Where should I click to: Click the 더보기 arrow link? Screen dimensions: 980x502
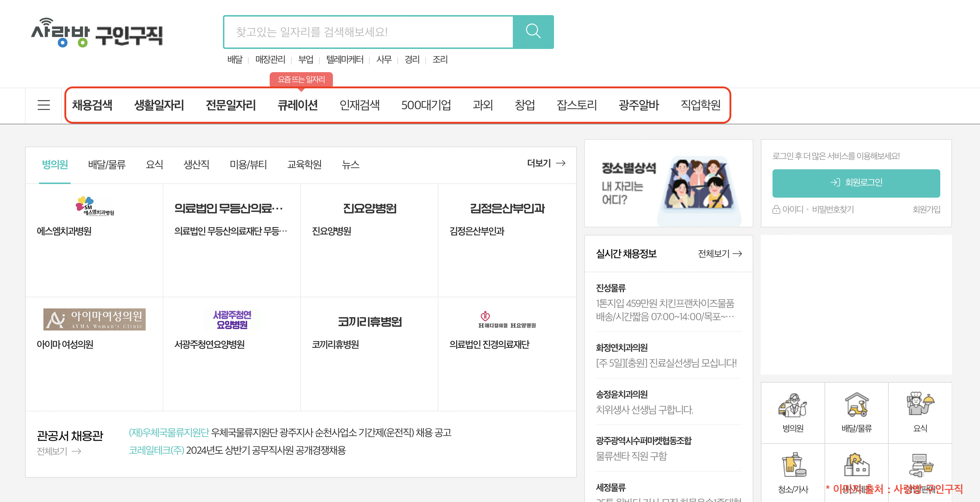coord(546,163)
